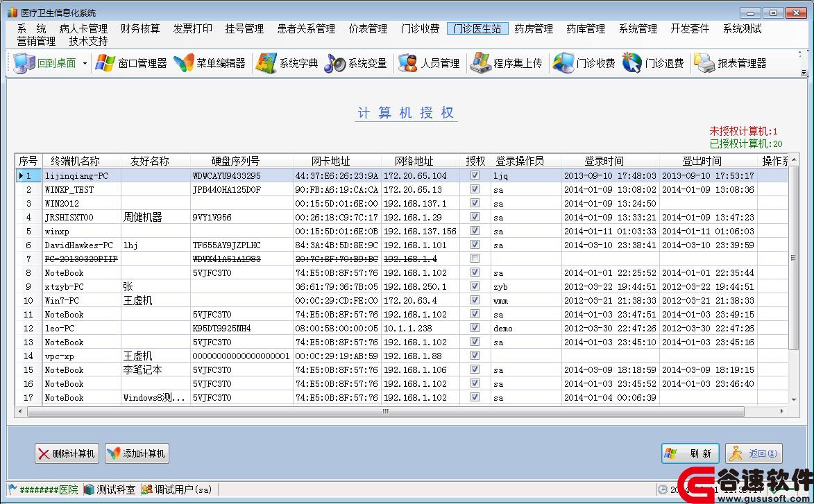
Task: Click the butterfly icon on 添加计算机
Action: [x=114, y=453]
